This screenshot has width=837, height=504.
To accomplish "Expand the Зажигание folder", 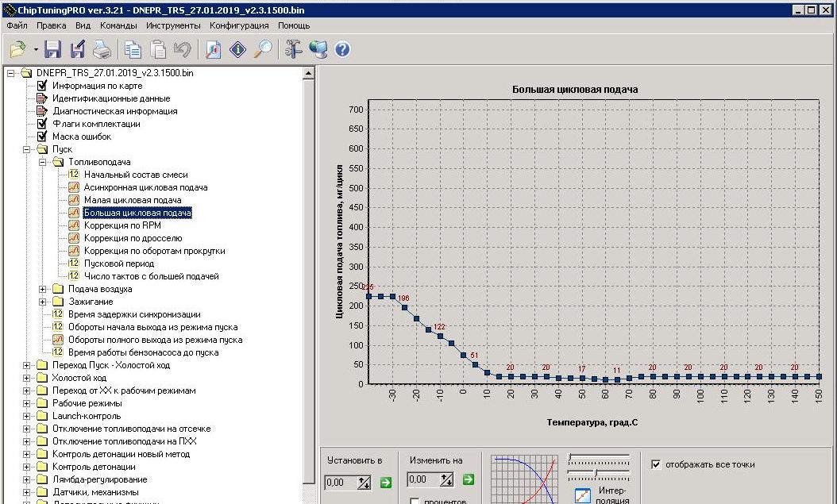I will tap(43, 302).
